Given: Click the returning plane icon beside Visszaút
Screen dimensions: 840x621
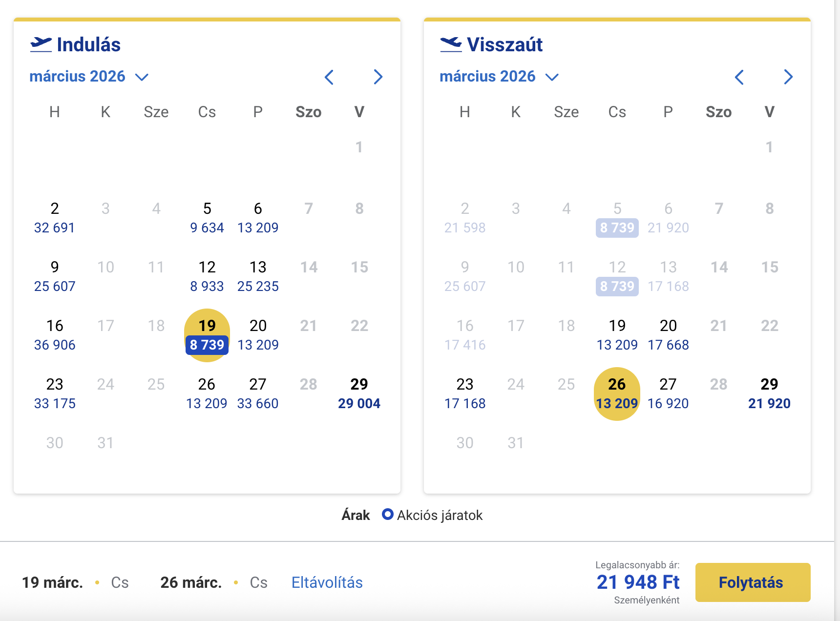Looking at the screenshot, I should 451,44.
